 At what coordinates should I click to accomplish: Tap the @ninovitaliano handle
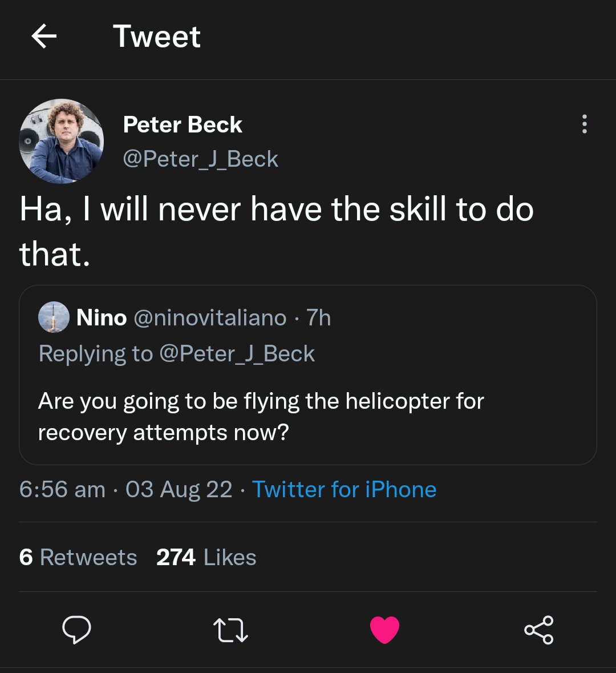[x=210, y=317]
